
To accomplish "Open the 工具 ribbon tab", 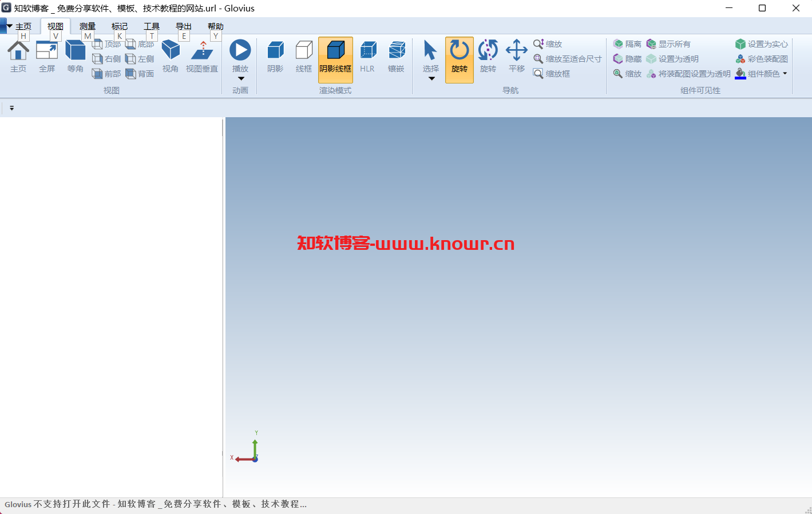I will (152, 26).
